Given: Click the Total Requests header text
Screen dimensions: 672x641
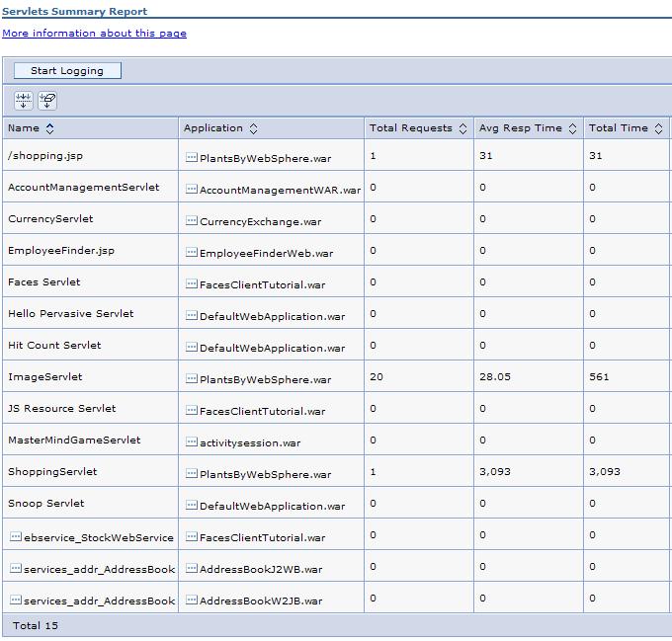Looking at the screenshot, I should coord(411,128).
